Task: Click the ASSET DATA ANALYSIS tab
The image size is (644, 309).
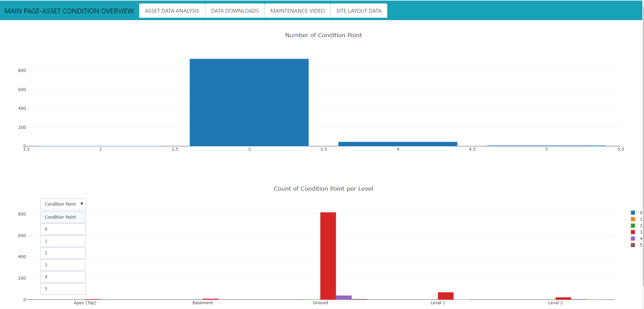Action: [x=172, y=11]
